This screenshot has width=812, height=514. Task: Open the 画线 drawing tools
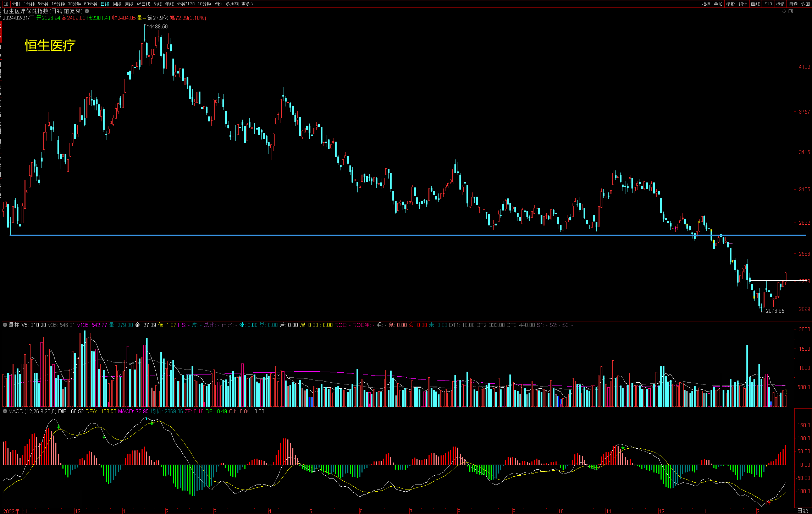(x=755, y=4)
